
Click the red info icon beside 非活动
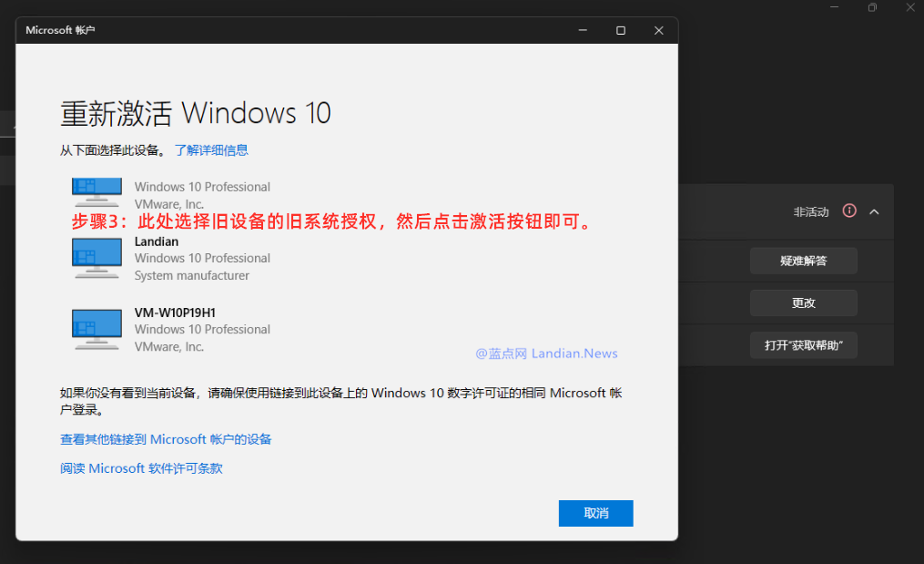849,210
